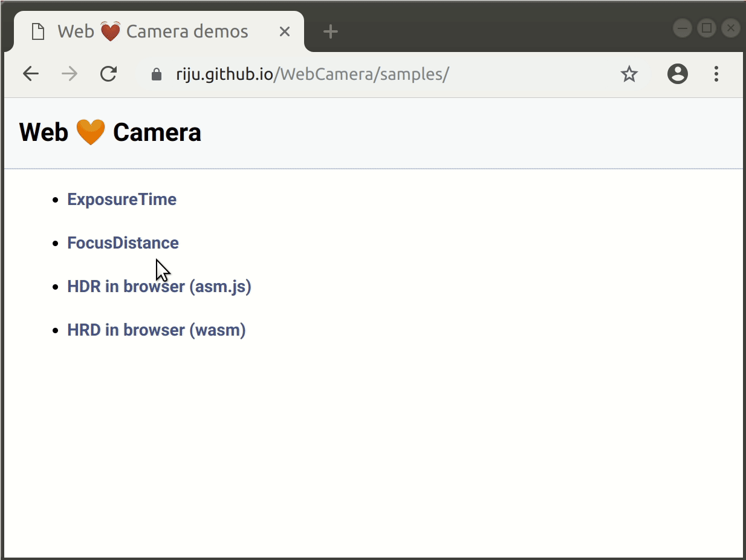The image size is (746, 560).
Task: Follow the HDR in browser (asm.js) link
Action: (159, 287)
